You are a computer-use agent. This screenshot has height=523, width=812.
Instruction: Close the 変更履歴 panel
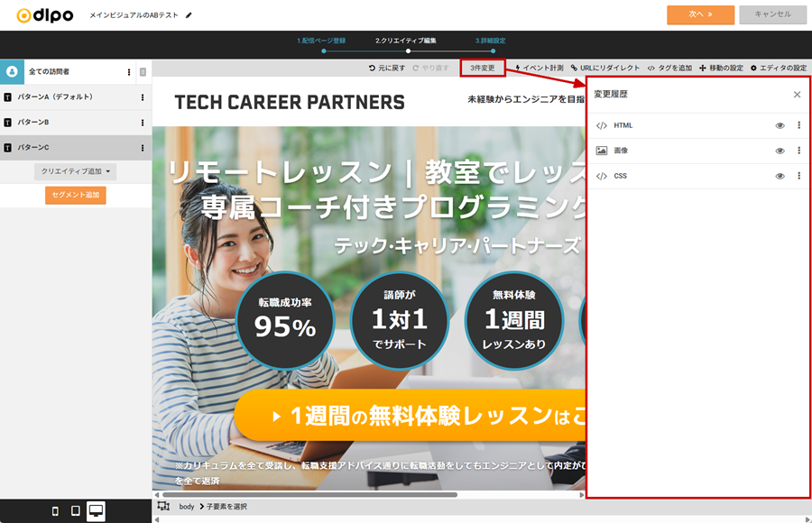pyautogui.click(x=797, y=95)
